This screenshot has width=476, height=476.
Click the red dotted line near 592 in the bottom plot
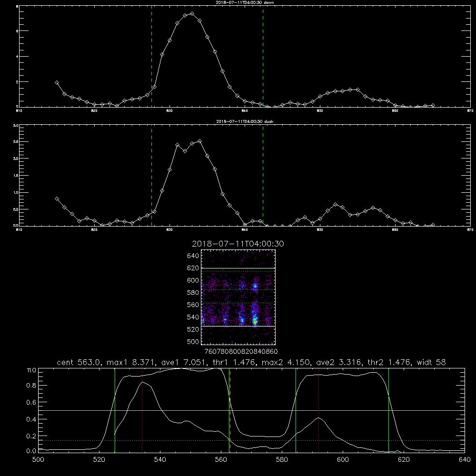[319, 410]
